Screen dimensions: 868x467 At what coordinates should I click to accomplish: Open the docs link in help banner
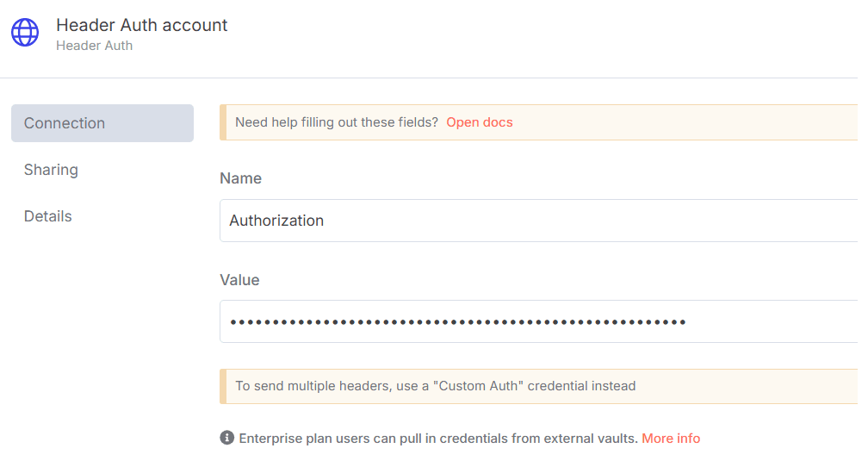tap(479, 122)
